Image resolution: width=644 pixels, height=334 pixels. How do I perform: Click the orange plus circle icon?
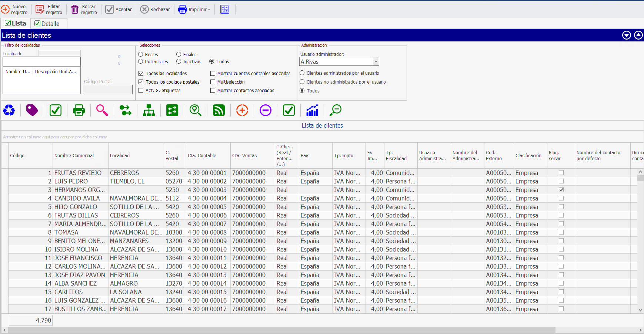tap(242, 110)
